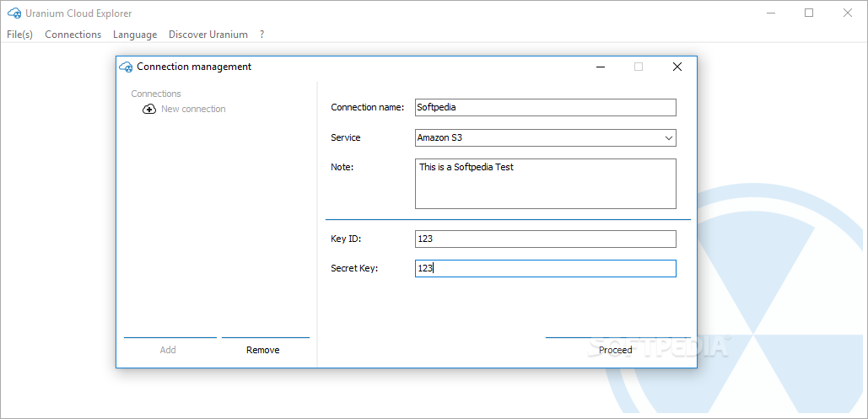This screenshot has width=868, height=419.
Task: Minimize the Uranium Cloud Explorer main window
Action: click(x=770, y=13)
